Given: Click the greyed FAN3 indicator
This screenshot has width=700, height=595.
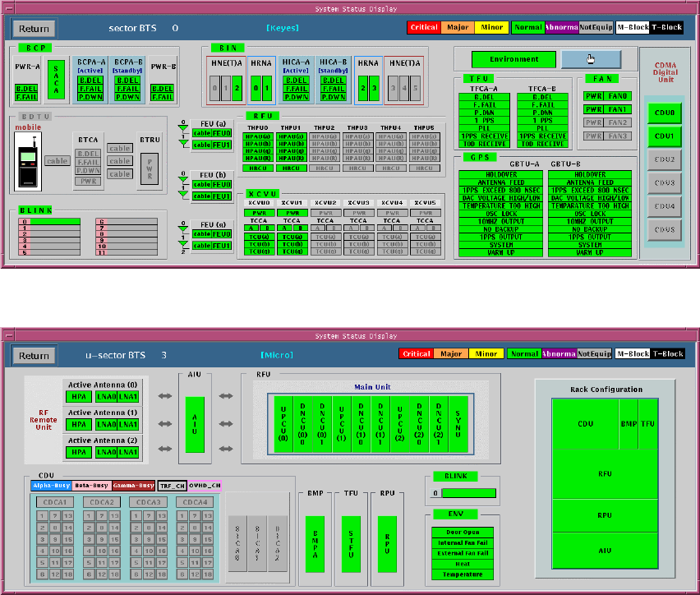Looking at the screenshot, I should pyautogui.click(x=618, y=136).
